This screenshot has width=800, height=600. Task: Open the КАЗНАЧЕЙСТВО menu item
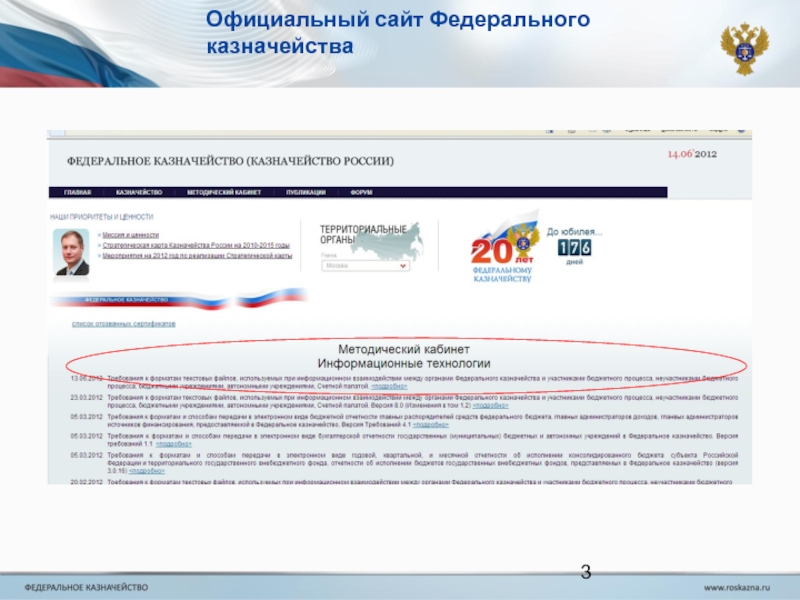point(139,192)
